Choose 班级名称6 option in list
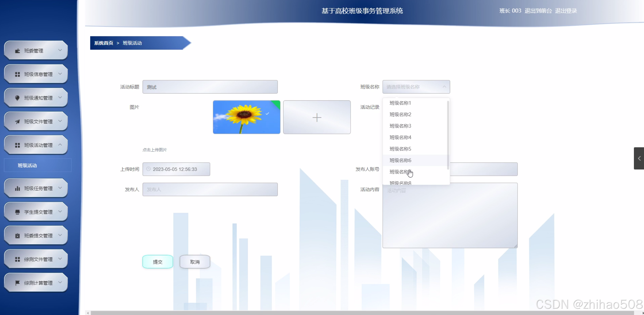The width and height of the screenshot is (644, 315). pyautogui.click(x=400, y=160)
